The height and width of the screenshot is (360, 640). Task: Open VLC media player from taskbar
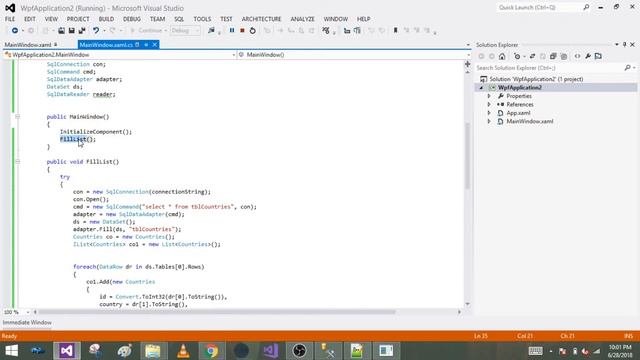(183, 351)
